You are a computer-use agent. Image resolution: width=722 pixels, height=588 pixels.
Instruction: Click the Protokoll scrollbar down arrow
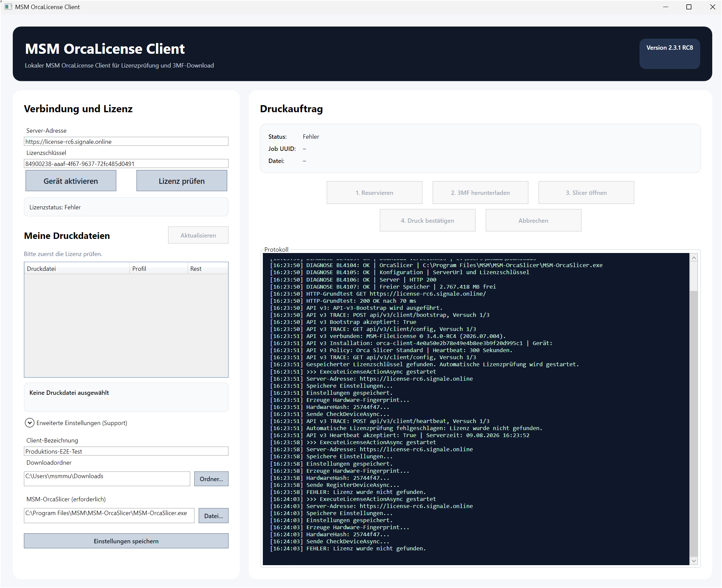693,561
